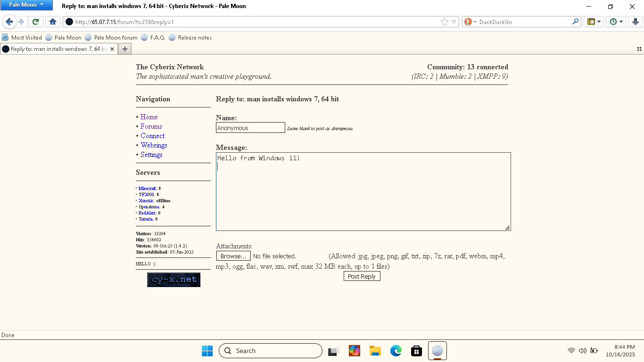
Task: Click the Webrings navigation link
Action: (x=154, y=145)
